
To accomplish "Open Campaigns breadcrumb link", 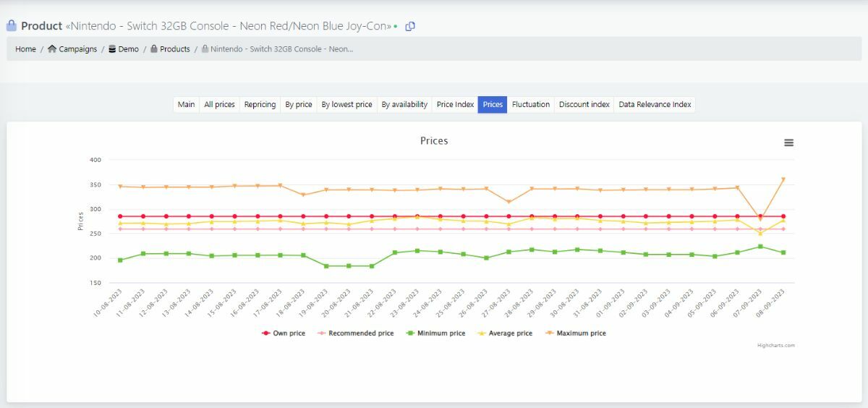I will click(77, 49).
